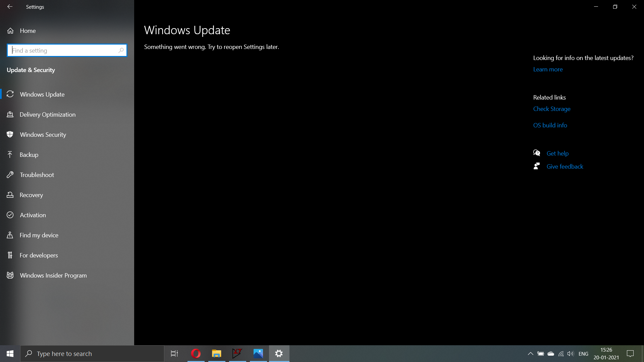Open the Wi-Fi network flyout
The image size is (644, 362).
click(x=561, y=354)
